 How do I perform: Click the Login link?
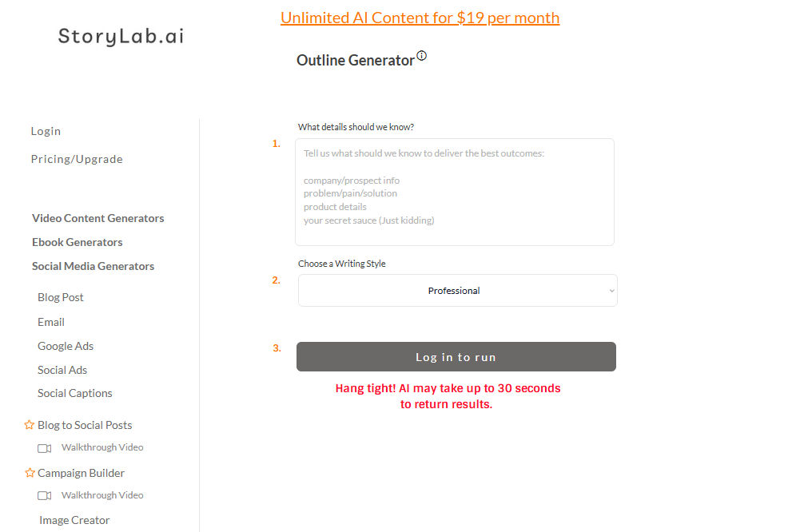click(46, 131)
